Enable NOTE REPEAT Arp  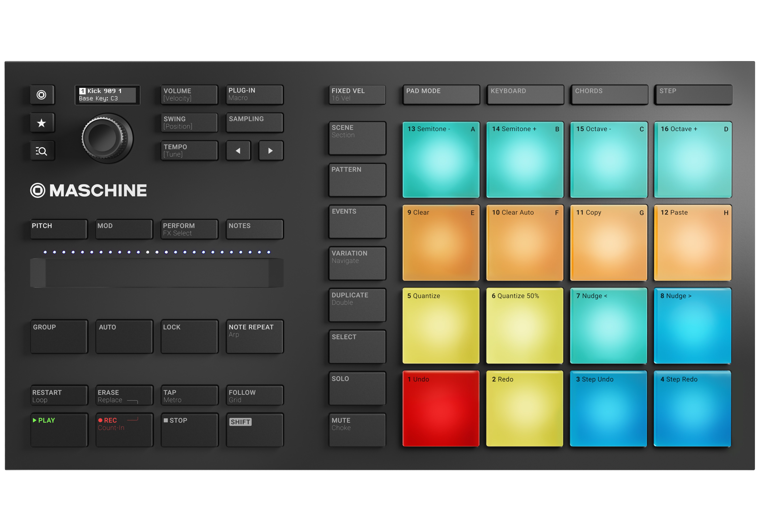(255, 337)
